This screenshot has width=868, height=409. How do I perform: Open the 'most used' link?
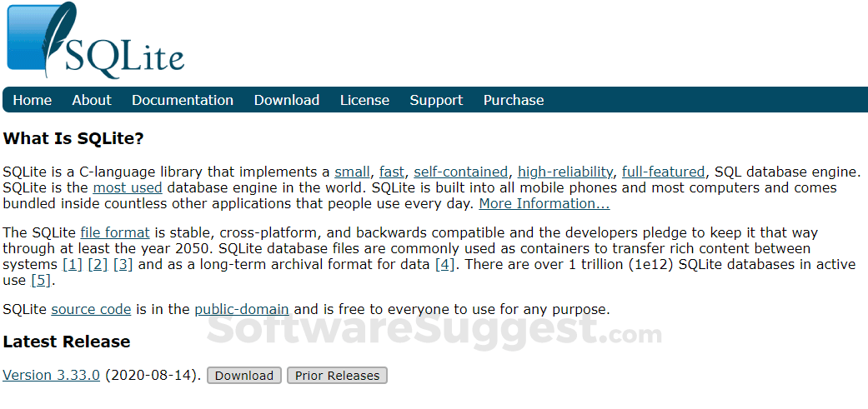(x=128, y=187)
